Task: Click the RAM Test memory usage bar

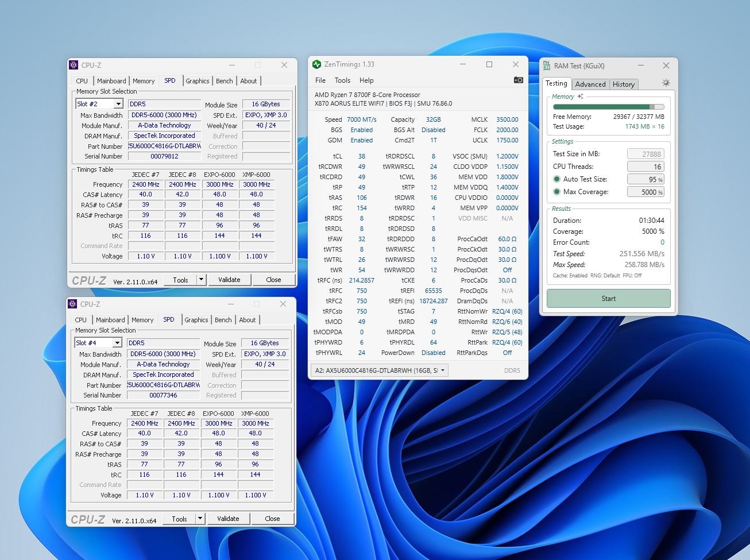Action: (608, 107)
